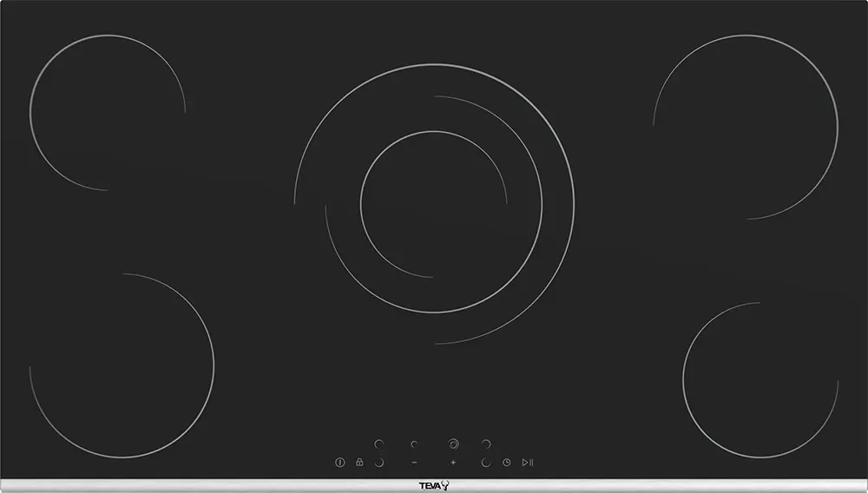The width and height of the screenshot is (868, 493).
Task: Increase heat with the plus button
Action: (x=453, y=463)
